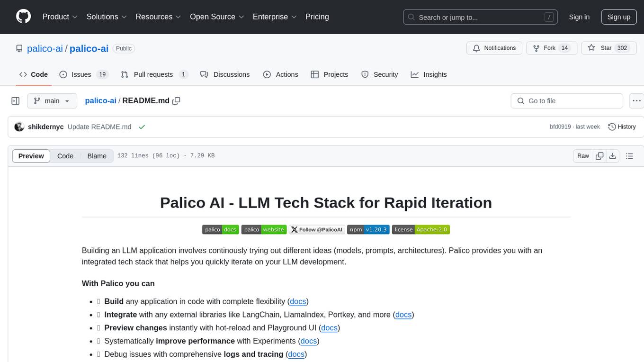This screenshot has height=362, width=644.
Task: Click the Follow @PalicoAI badge
Action: coord(316,229)
